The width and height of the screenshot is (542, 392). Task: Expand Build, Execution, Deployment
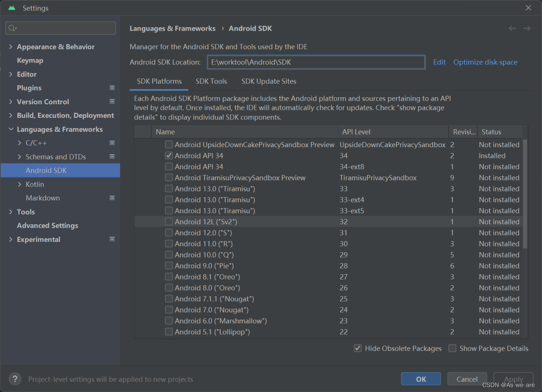11,115
